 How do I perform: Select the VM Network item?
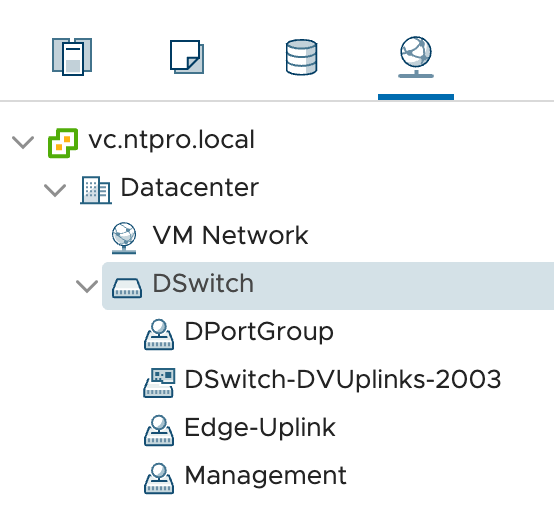point(230,235)
